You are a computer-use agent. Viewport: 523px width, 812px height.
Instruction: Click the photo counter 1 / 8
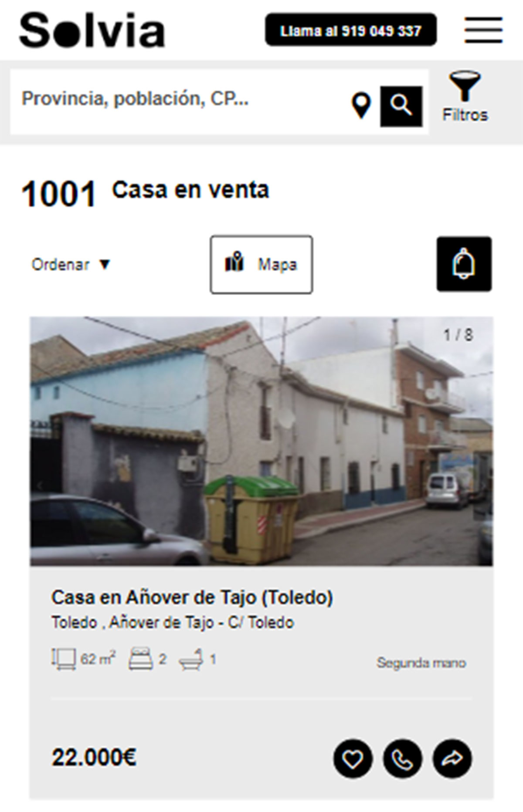pos(458,335)
